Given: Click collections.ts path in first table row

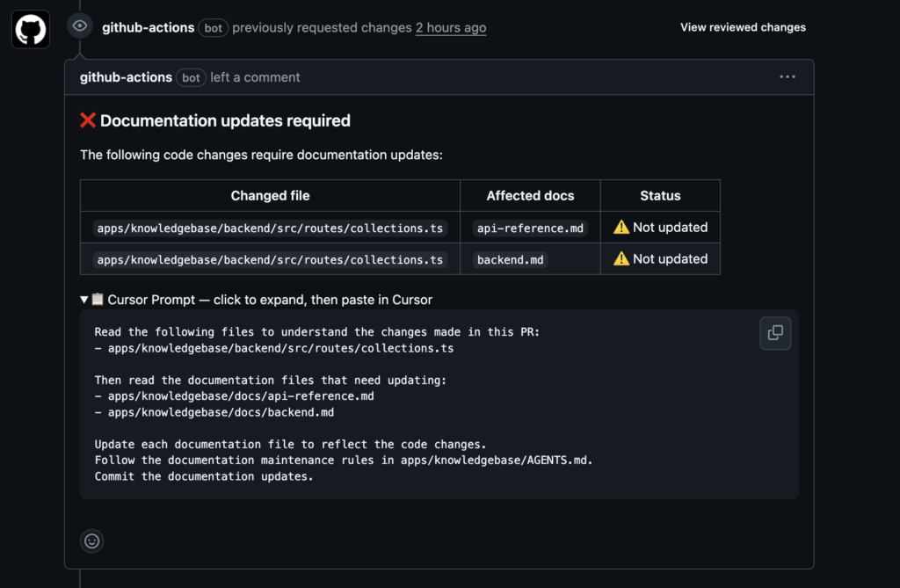Looking at the screenshot, I should [270, 229].
